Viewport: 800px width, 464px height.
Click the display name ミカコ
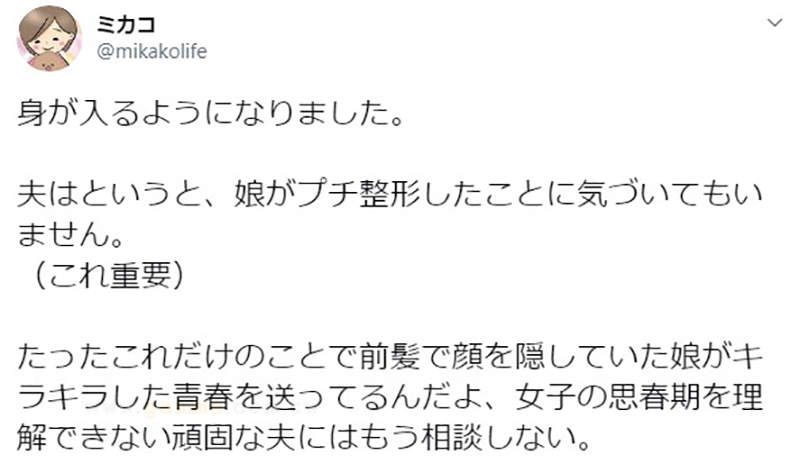(125, 24)
